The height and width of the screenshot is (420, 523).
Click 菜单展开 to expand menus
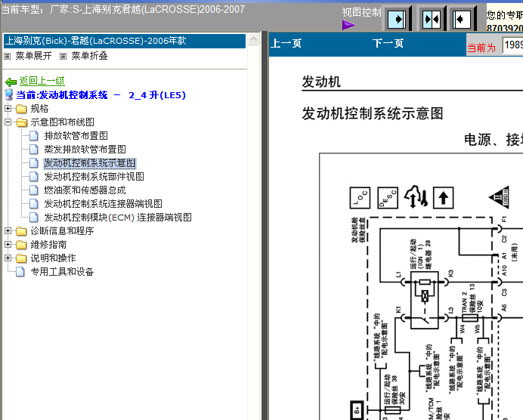pyautogui.click(x=33, y=56)
